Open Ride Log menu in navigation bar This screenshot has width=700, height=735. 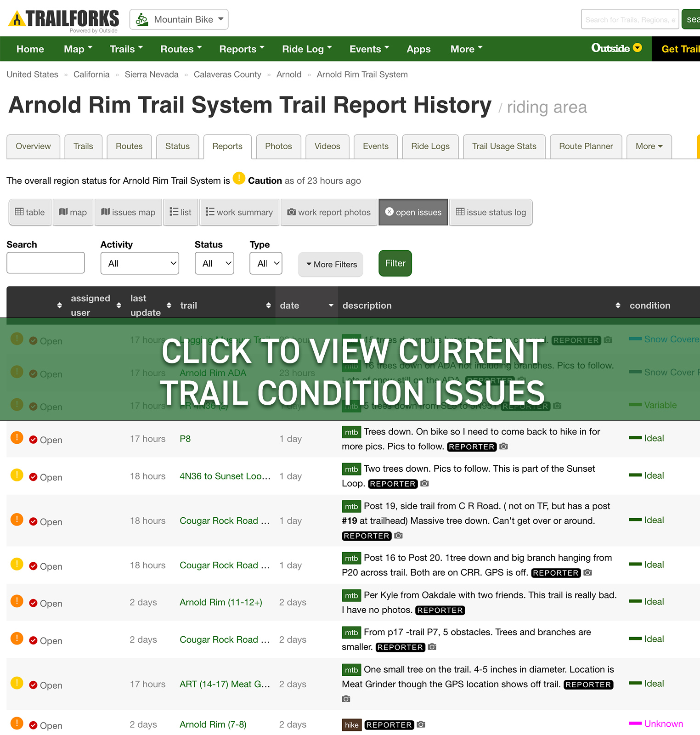pos(306,49)
